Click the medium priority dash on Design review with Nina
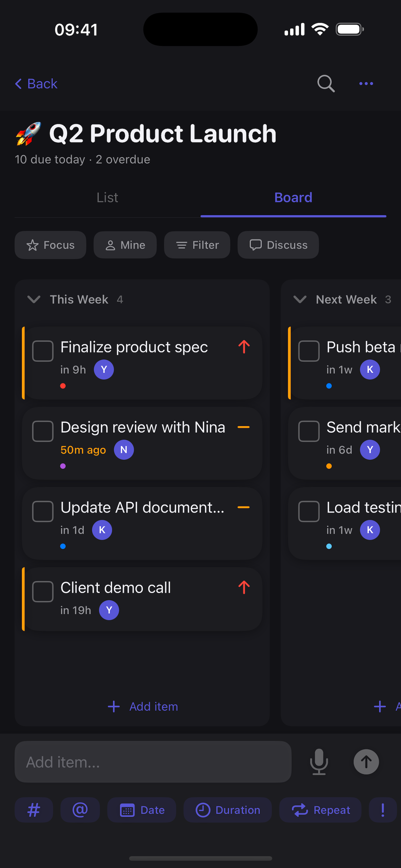Image resolution: width=401 pixels, height=868 pixels. (243, 427)
